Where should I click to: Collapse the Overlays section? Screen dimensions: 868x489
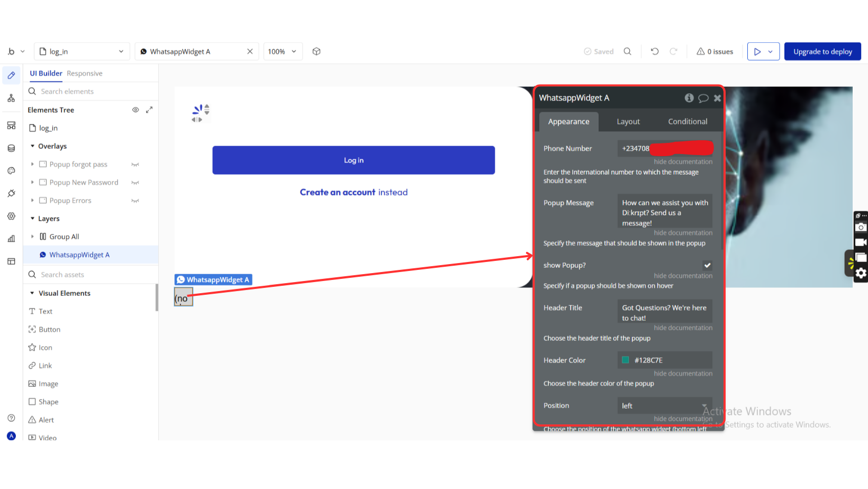32,146
